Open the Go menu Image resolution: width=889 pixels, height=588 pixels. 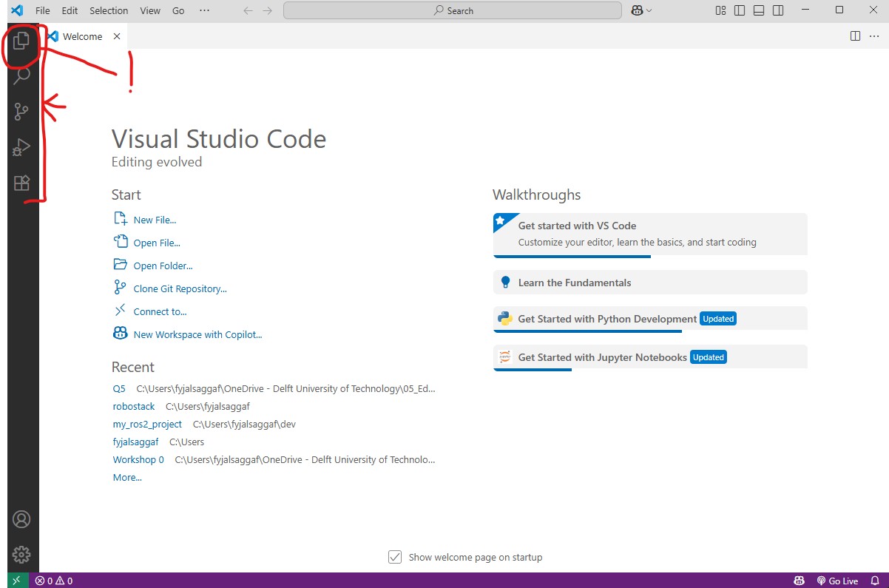[x=178, y=10]
